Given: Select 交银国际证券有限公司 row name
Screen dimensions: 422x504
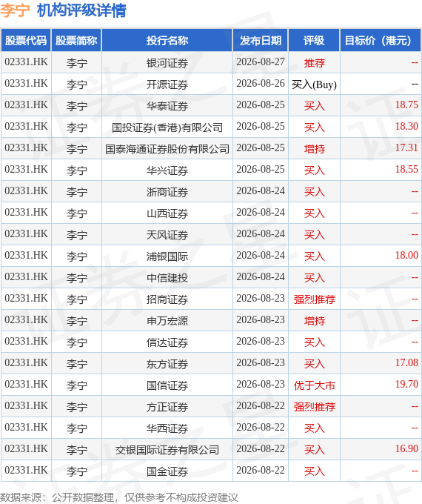Looking at the screenshot, I should click(x=167, y=450).
